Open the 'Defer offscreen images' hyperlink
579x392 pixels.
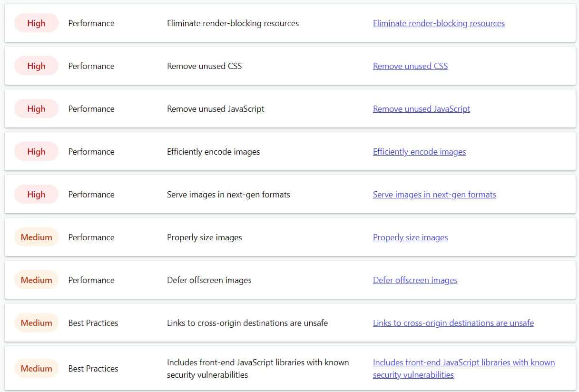pos(415,280)
